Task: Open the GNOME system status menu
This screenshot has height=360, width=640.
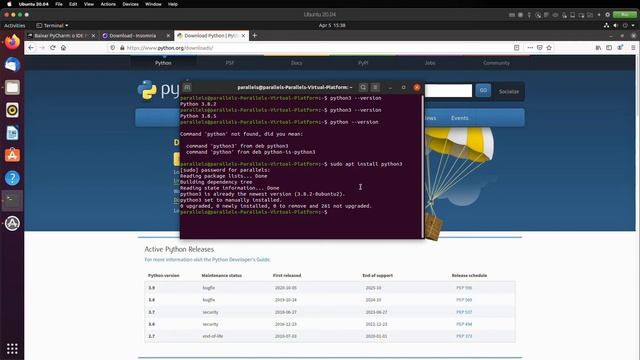Action: point(620,25)
